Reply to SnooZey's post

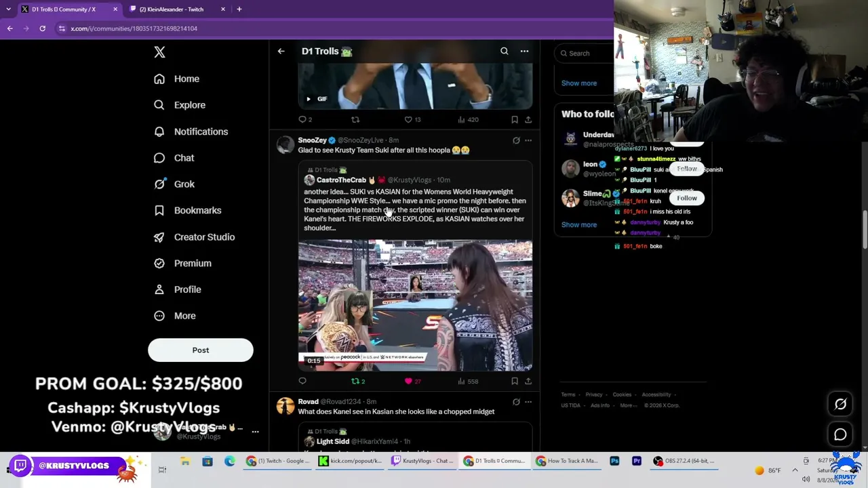point(302,381)
